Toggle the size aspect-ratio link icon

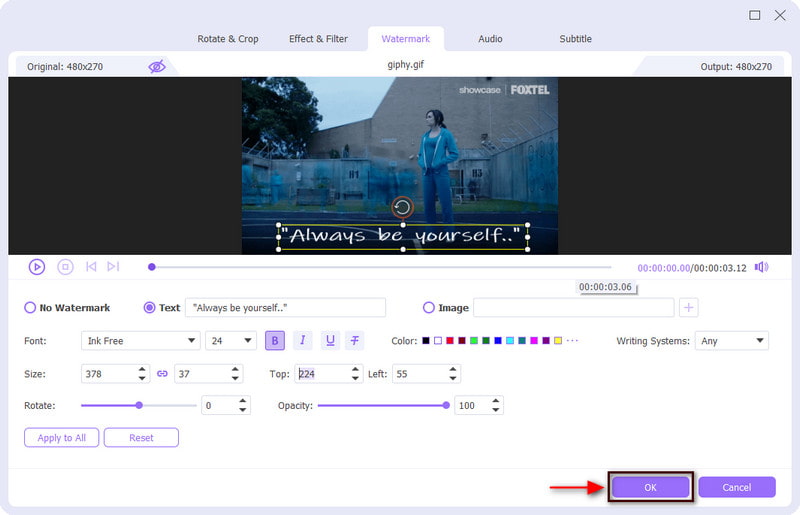click(162, 374)
